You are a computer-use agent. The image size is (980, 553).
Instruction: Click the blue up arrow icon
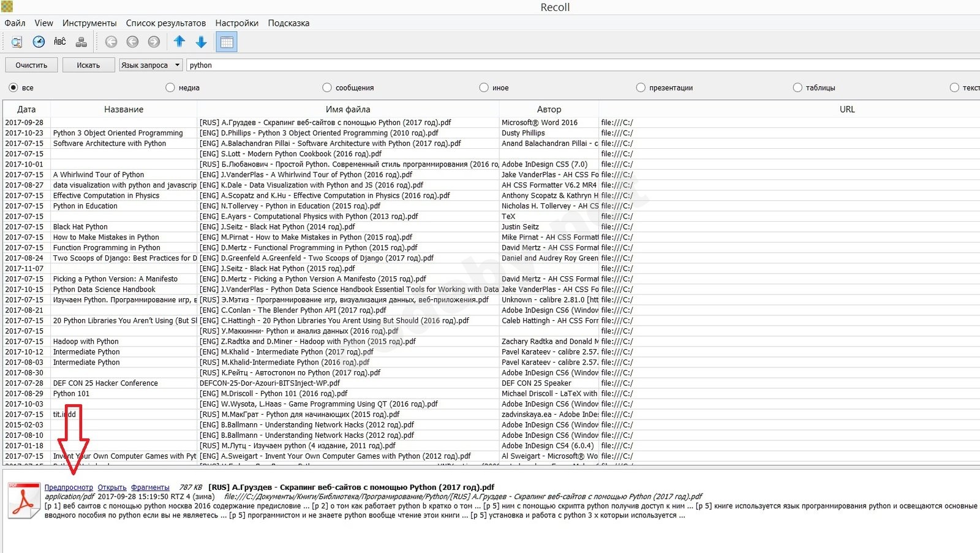coord(179,42)
